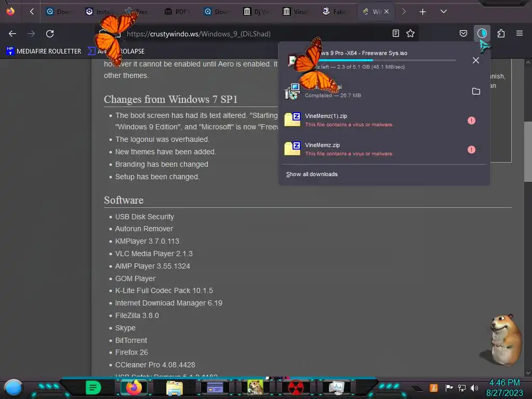
Task: Open the hamster 'Box' taskbar app
Action: [255, 388]
